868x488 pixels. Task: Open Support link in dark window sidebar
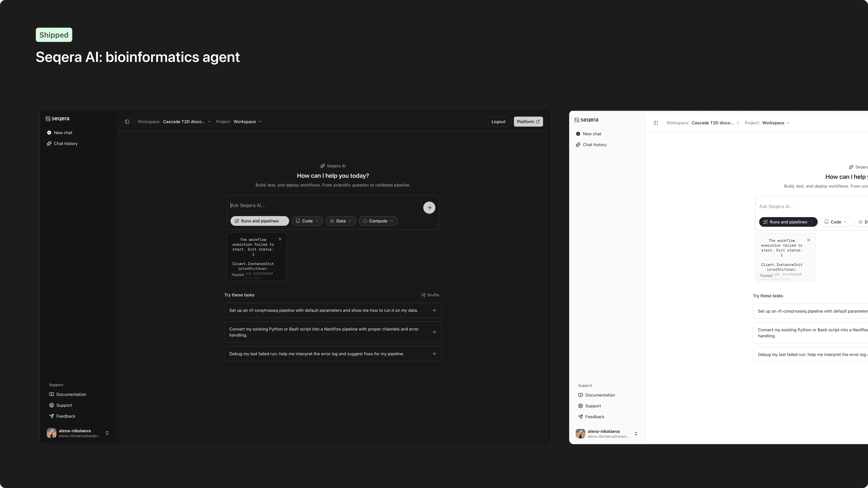pos(61,405)
